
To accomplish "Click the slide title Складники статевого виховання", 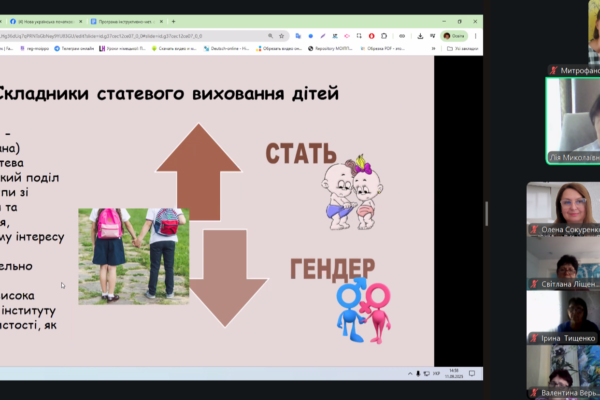I will coord(168,93).
